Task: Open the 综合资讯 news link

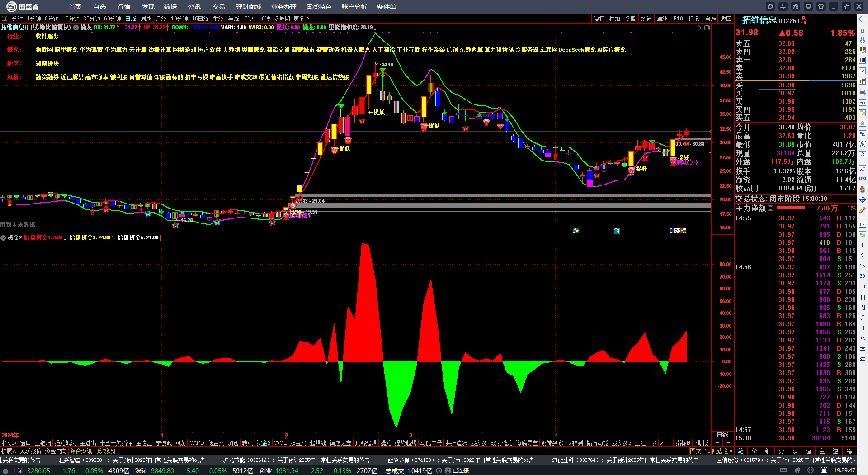Action: (81, 451)
